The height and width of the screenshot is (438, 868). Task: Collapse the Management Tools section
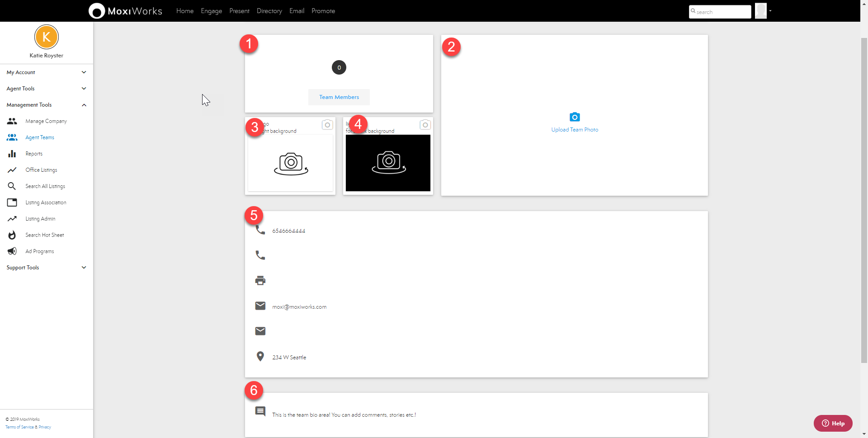pyautogui.click(x=84, y=105)
